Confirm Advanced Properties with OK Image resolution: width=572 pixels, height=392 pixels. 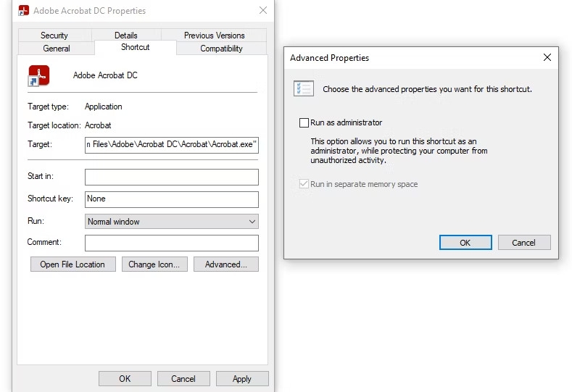tap(465, 243)
